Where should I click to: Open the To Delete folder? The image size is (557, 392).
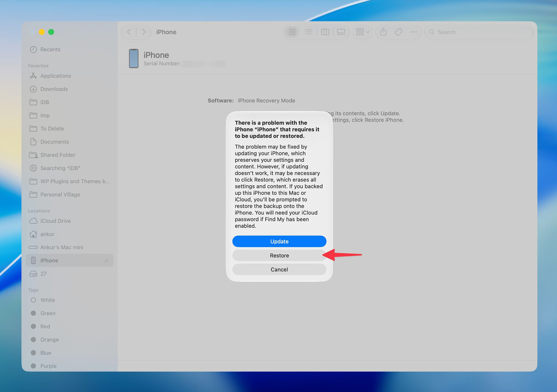(69, 129)
